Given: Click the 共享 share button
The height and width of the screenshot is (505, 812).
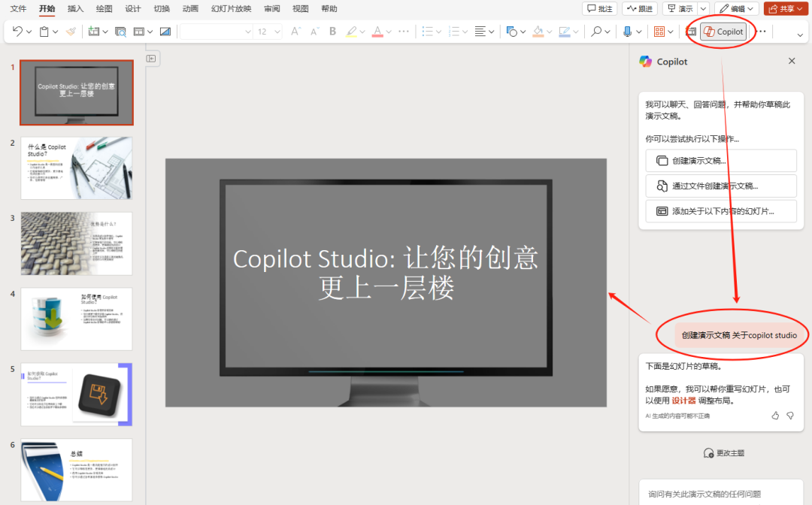Looking at the screenshot, I should pos(786,9).
